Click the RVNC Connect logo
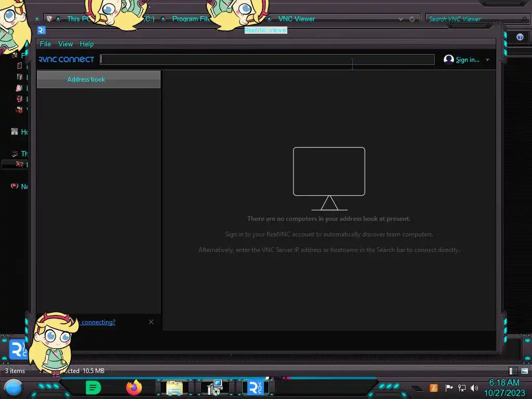The width and height of the screenshot is (532, 399). pyautogui.click(x=66, y=59)
